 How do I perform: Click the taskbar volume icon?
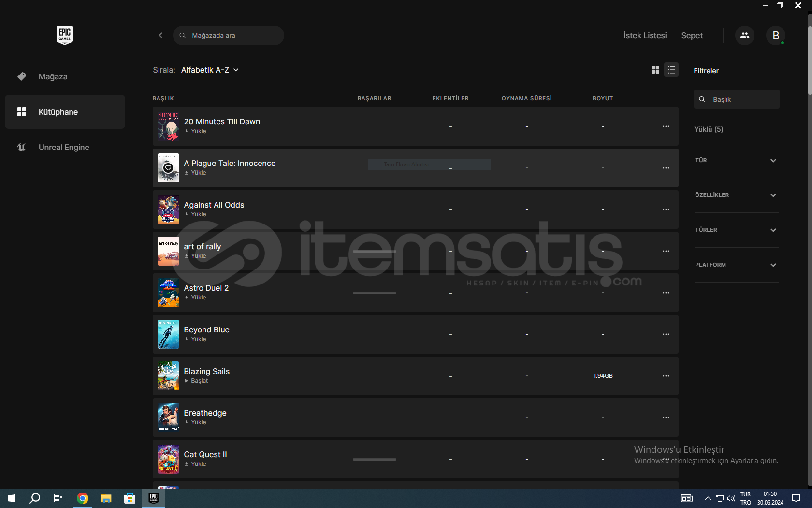coord(731,498)
